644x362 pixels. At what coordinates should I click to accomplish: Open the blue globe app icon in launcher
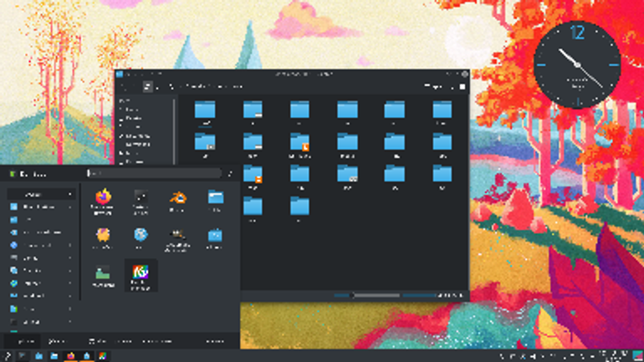click(141, 239)
